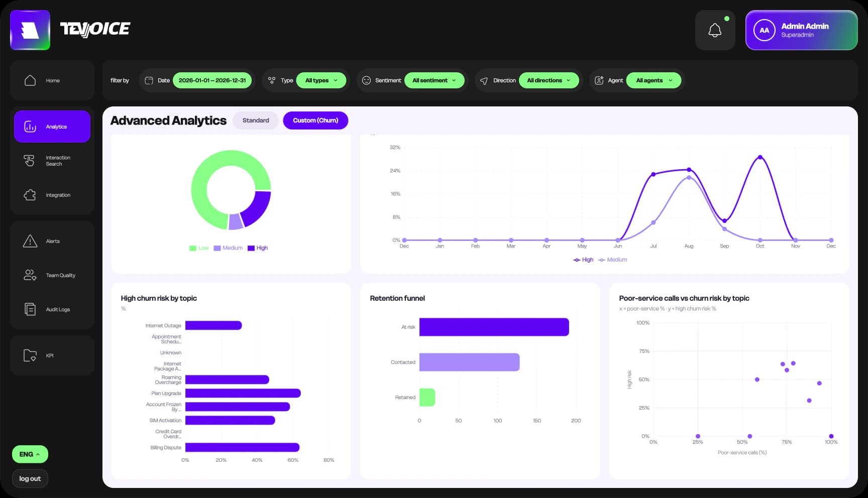Toggle Medium line in trend legend

[x=613, y=260]
